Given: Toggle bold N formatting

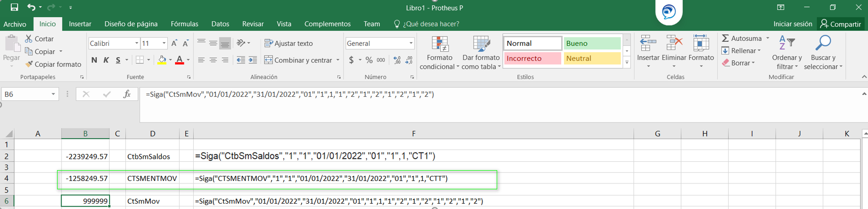Looking at the screenshot, I should coord(94,60).
